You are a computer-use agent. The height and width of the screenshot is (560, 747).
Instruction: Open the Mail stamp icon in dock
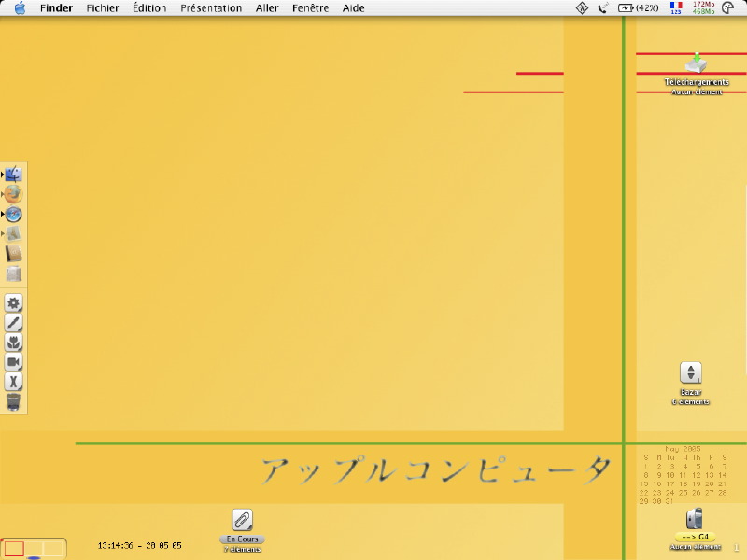13,234
